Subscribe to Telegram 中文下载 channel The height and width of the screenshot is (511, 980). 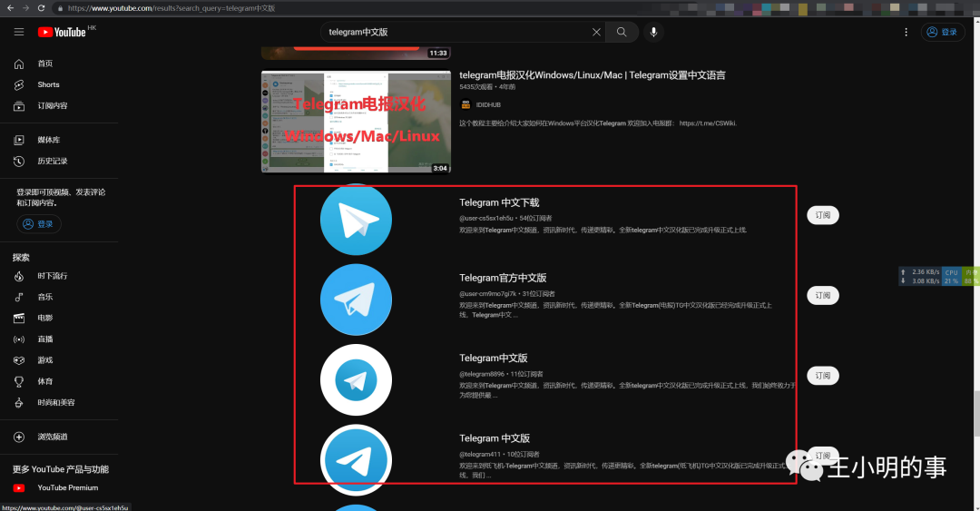[822, 215]
